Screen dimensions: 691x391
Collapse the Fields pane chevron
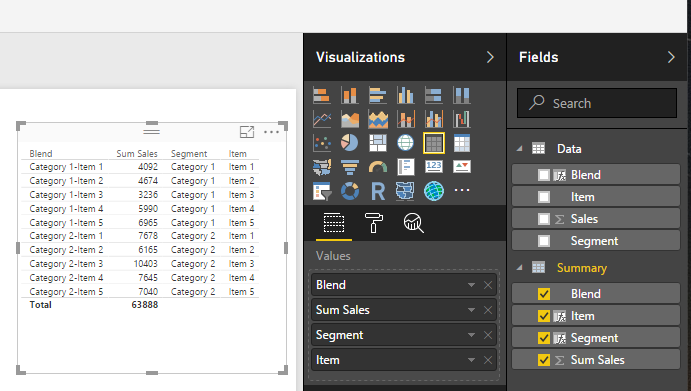(x=671, y=57)
